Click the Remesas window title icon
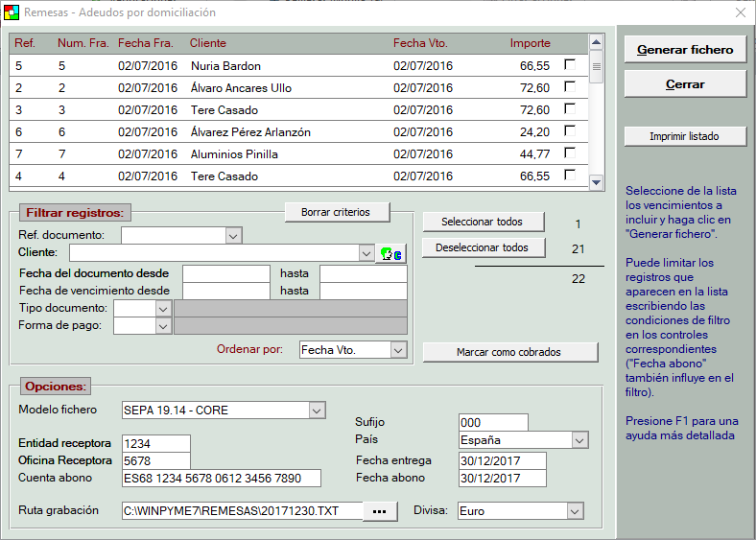756x540 pixels. tap(11, 12)
